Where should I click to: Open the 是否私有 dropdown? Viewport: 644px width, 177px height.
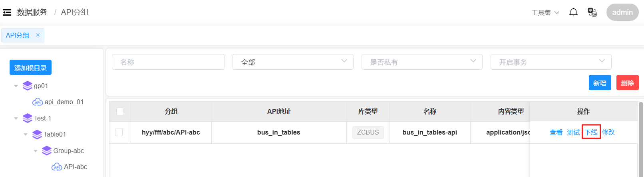422,62
